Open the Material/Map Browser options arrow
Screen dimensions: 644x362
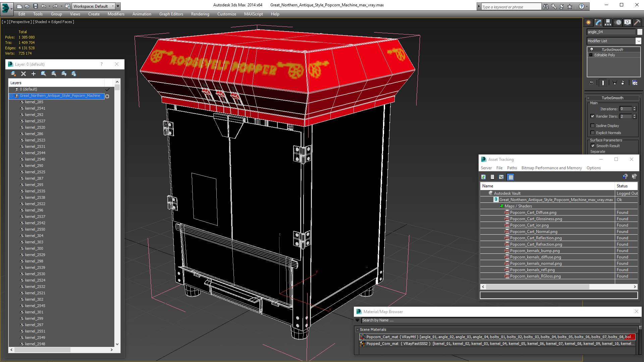(358, 320)
